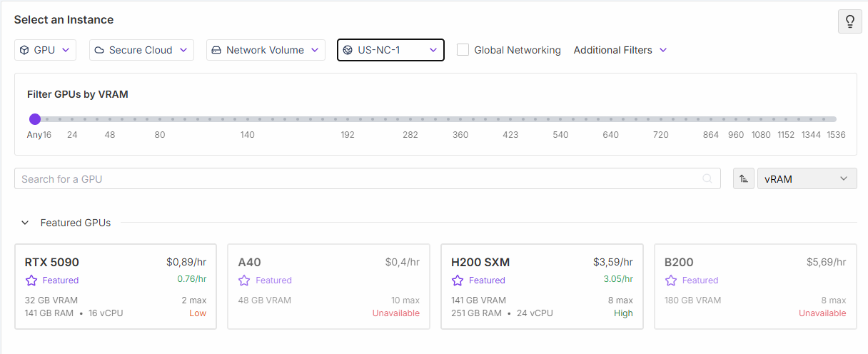Image resolution: width=868 pixels, height=354 pixels.
Task: Open the GPU type dropdown
Action: (45, 50)
